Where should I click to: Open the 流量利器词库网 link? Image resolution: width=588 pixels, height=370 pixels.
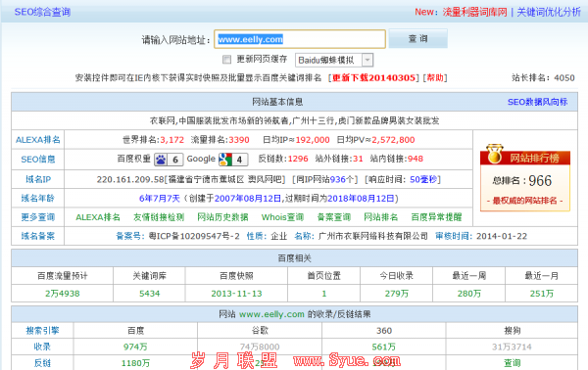pyautogui.click(x=474, y=12)
